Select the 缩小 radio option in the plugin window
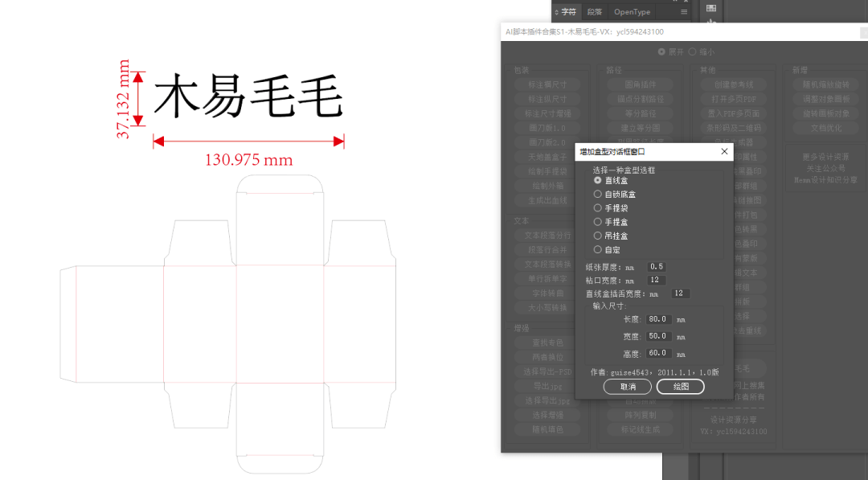The image size is (868, 480). coord(692,51)
